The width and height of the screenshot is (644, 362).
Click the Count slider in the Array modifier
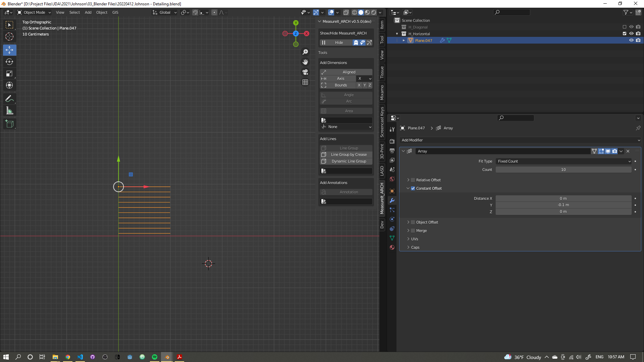point(563,170)
